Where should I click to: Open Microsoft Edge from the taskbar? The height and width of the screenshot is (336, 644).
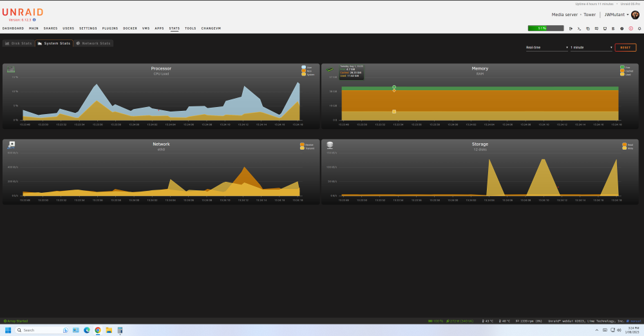coord(87,330)
